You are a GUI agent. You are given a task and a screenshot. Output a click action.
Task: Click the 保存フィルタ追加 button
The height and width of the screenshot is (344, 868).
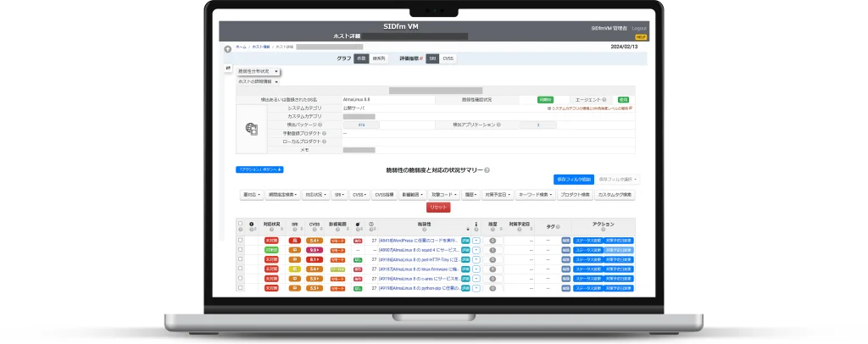pos(573,180)
